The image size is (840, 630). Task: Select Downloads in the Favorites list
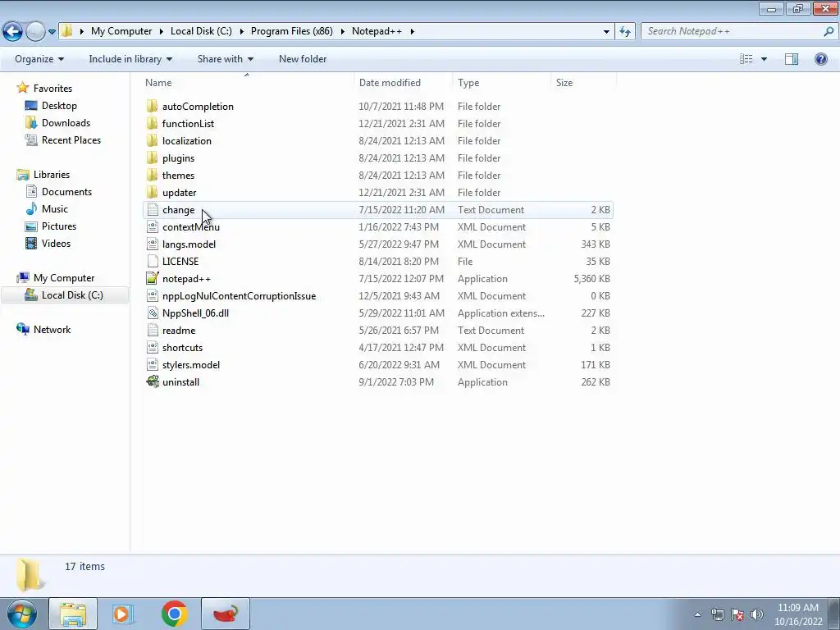(66, 123)
